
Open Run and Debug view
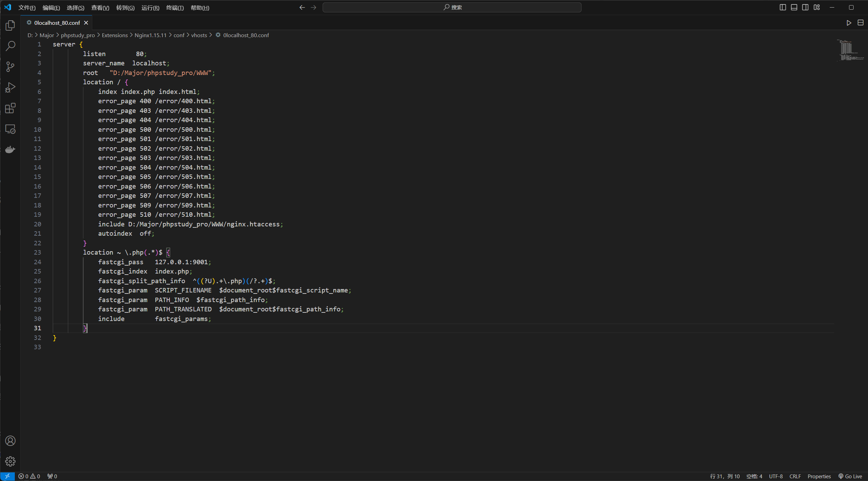[x=10, y=87]
